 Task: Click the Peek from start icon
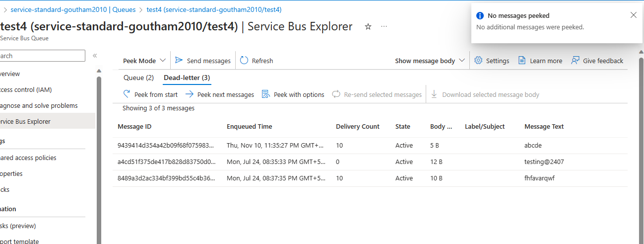(127, 94)
